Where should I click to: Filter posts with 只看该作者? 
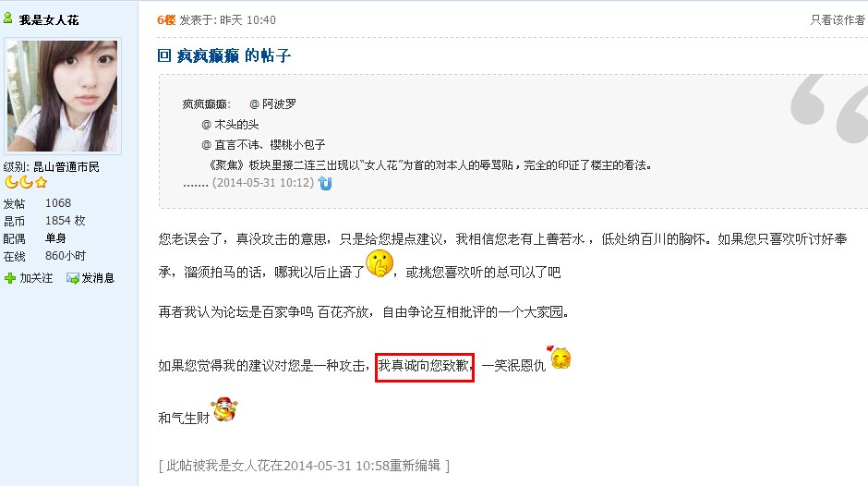click(x=838, y=20)
